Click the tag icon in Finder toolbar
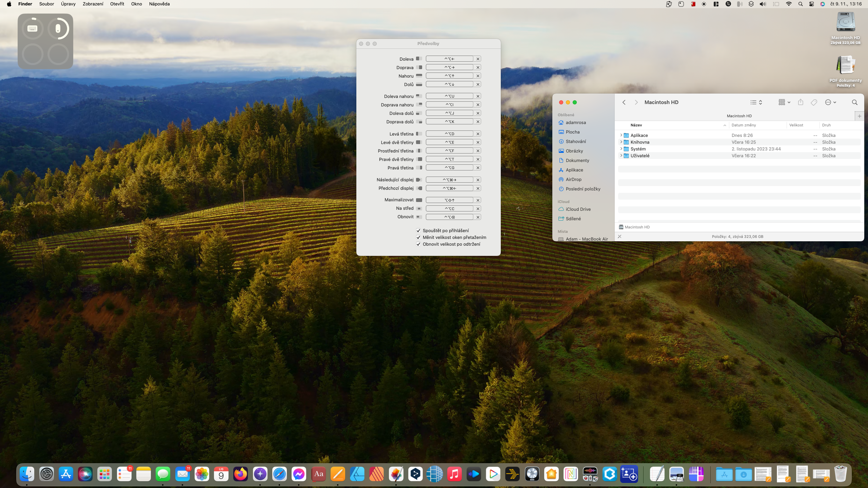868x488 pixels. click(814, 102)
